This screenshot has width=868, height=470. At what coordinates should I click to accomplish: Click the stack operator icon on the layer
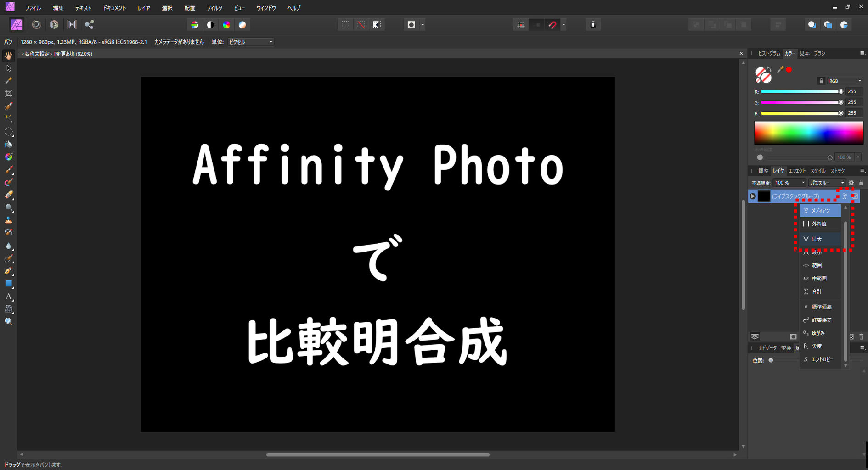[845, 196]
